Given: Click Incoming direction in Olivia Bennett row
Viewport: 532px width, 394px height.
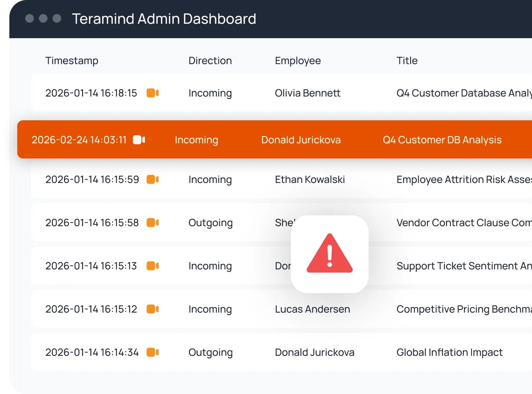Looking at the screenshot, I should pos(210,93).
